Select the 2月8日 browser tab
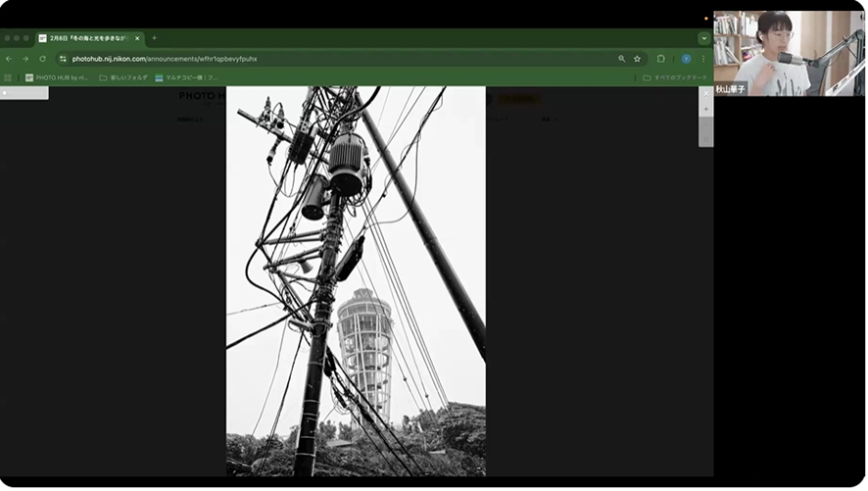This screenshot has width=868, height=491. (88, 38)
